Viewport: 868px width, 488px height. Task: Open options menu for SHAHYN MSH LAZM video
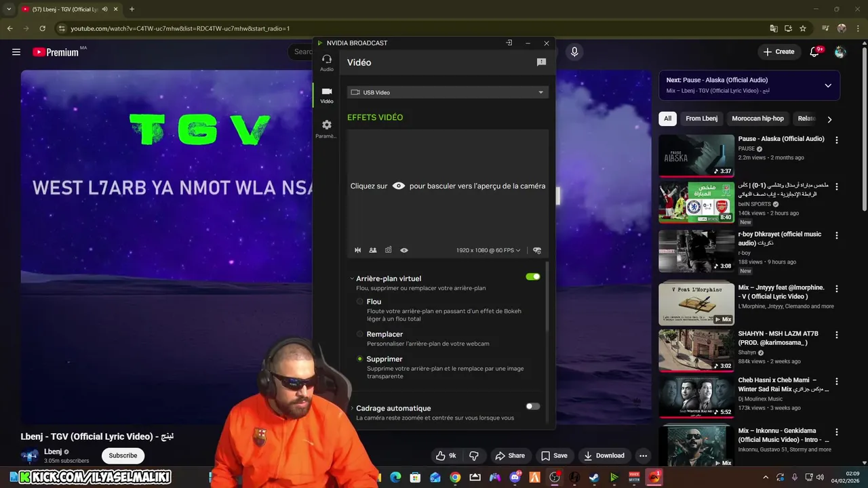pyautogui.click(x=837, y=335)
